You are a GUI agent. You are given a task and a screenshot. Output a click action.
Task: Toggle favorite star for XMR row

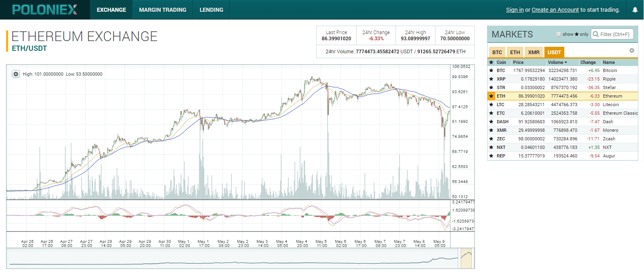[491, 130]
